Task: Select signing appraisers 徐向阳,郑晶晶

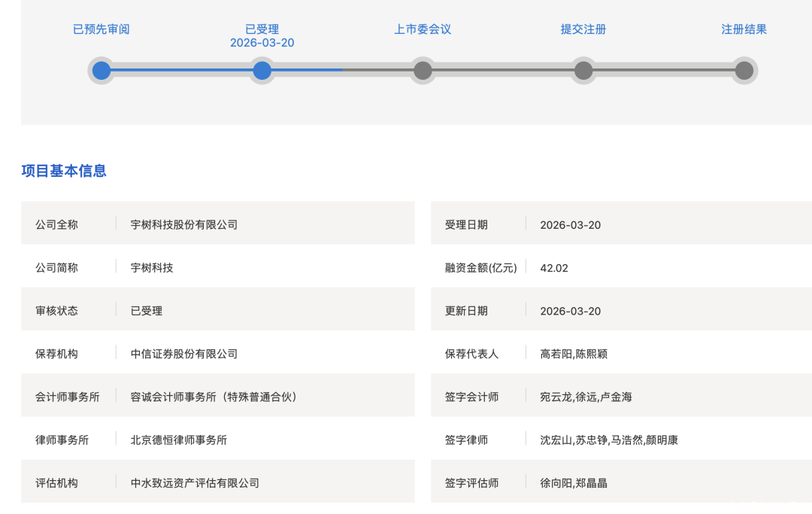Action: point(574,483)
